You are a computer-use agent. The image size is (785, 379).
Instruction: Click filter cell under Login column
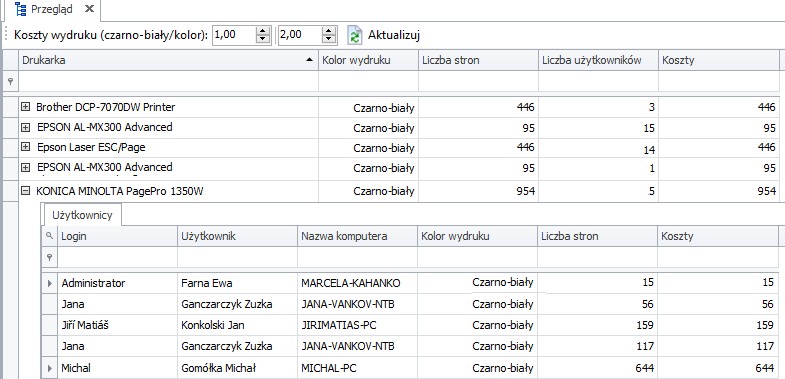(x=118, y=258)
